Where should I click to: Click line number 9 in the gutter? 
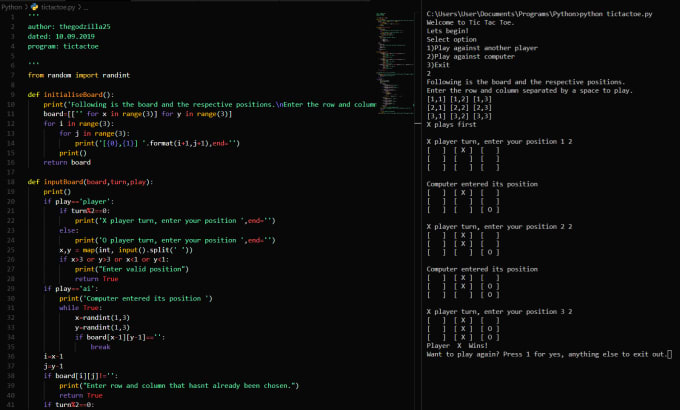(x=13, y=95)
